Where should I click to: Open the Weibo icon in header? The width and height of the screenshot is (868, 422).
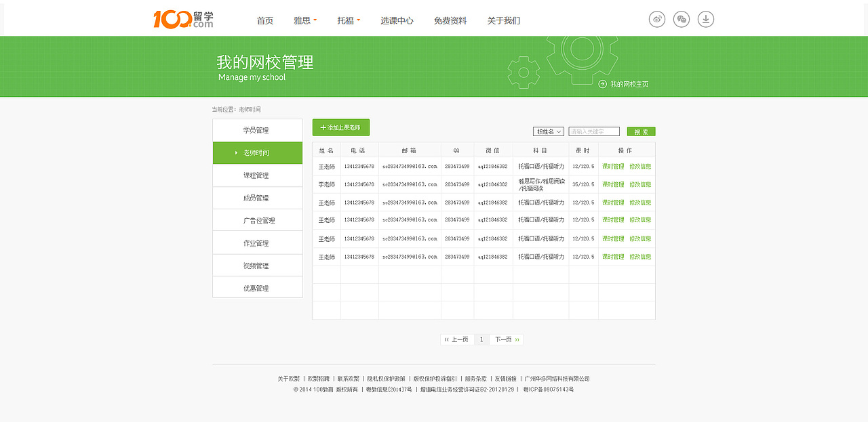coord(657,20)
